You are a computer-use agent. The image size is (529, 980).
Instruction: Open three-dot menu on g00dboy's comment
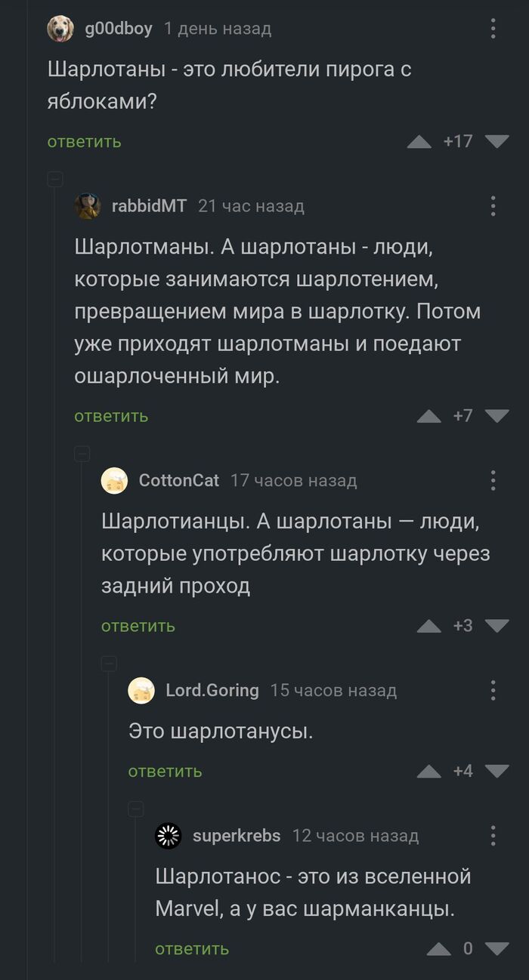click(493, 29)
